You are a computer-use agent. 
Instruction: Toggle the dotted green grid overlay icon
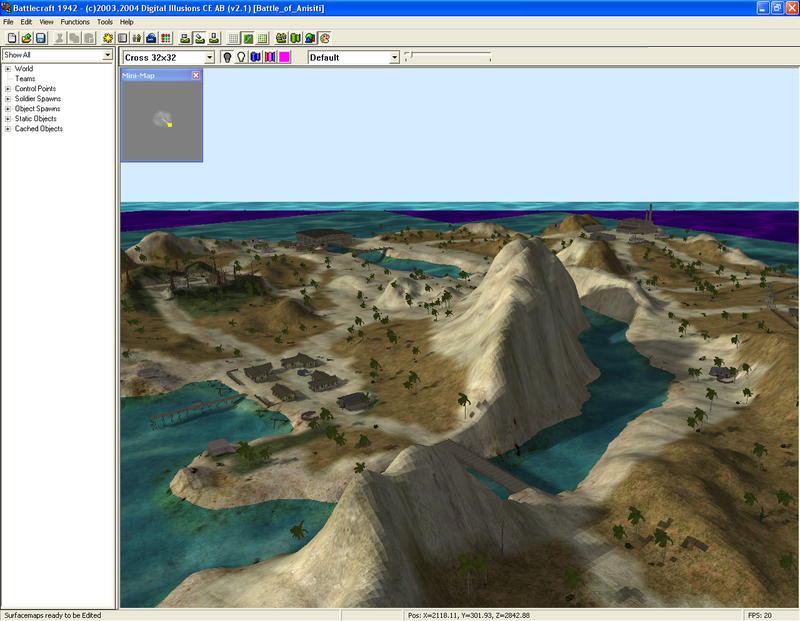tap(262, 38)
